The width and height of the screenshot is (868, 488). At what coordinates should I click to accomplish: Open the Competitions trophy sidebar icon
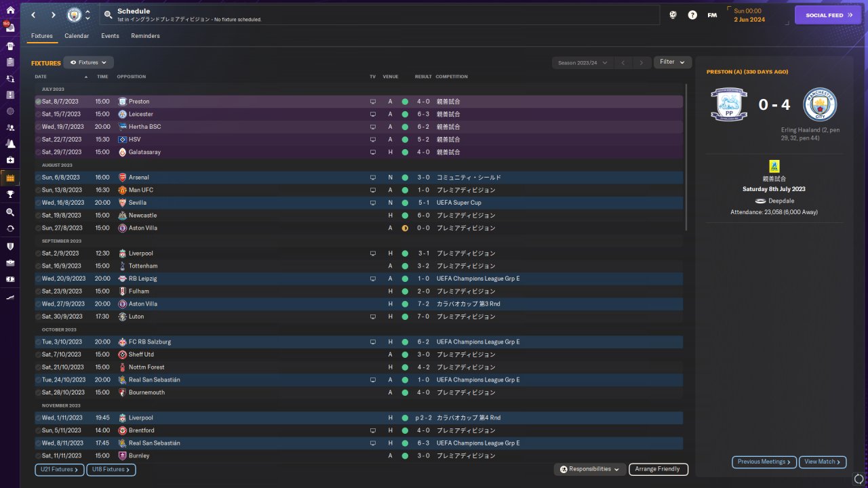pyautogui.click(x=9, y=195)
